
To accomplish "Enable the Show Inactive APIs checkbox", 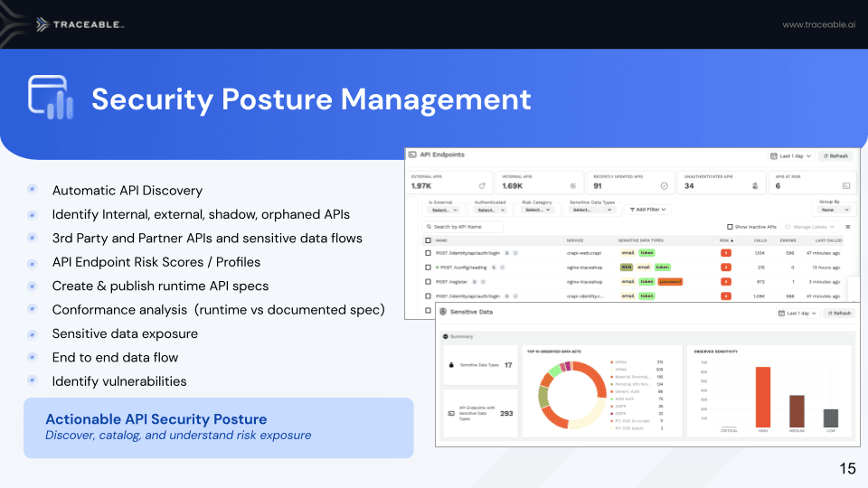I will (x=731, y=227).
